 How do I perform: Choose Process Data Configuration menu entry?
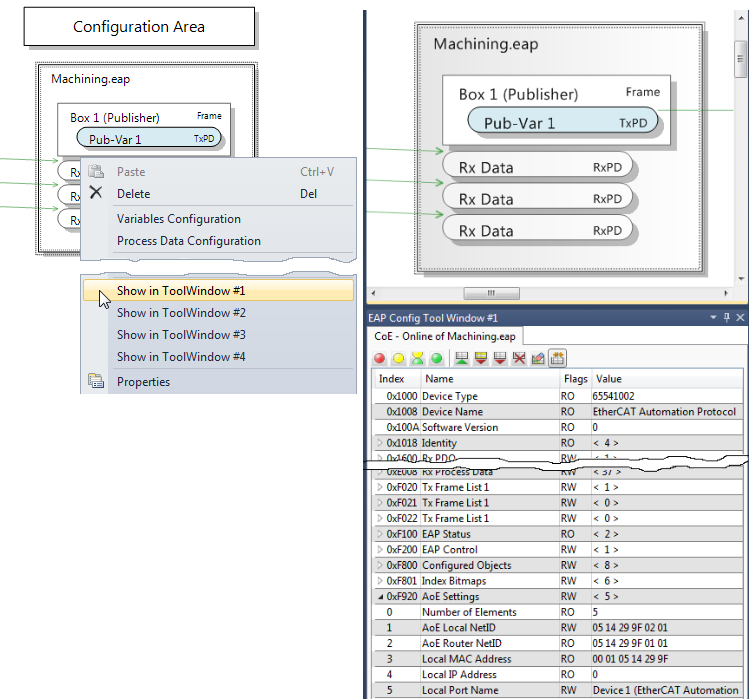tap(218, 241)
